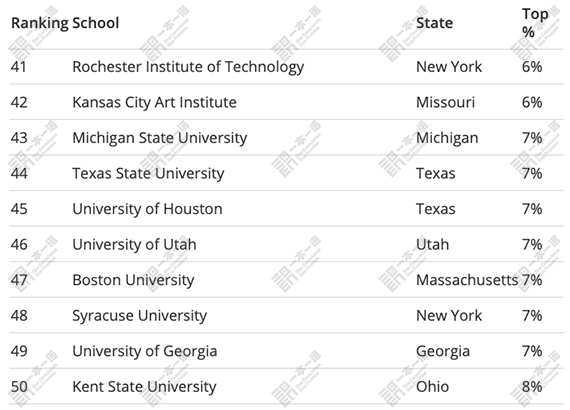Open University of Georgia entry
Viewport: 570px width, 410px height.
pyautogui.click(x=145, y=351)
